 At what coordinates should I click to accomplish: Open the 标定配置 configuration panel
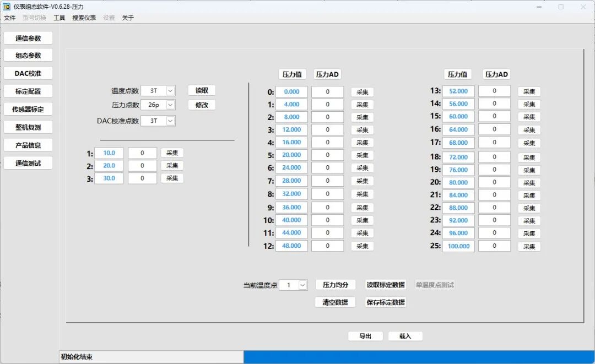click(28, 90)
